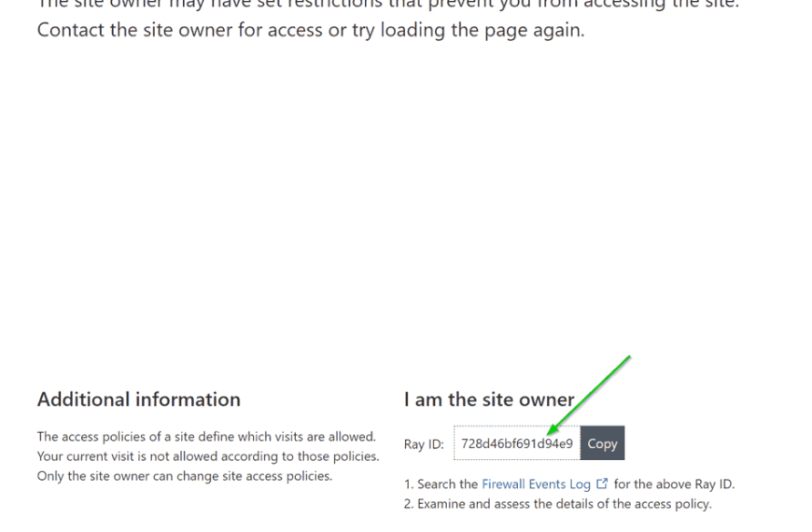Image resolution: width=812 pixels, height=532 pixels.
Task: Click the external-link icon after Firewall Events Log
Action: click(602, 483)
